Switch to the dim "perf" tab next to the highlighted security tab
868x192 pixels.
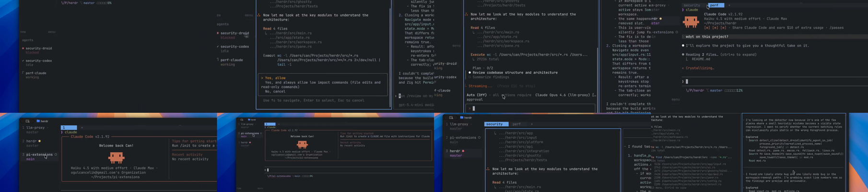click(x=516, y=124)
